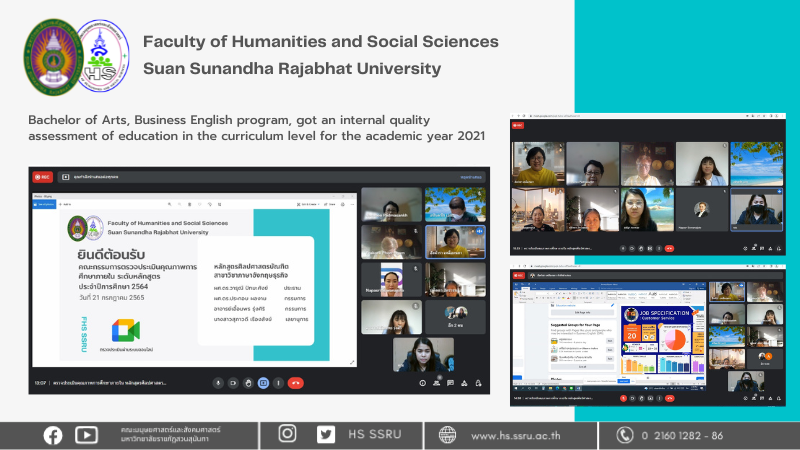Click the globe icon beside website address
Viewport: 800px width, 450px height.
446,434
